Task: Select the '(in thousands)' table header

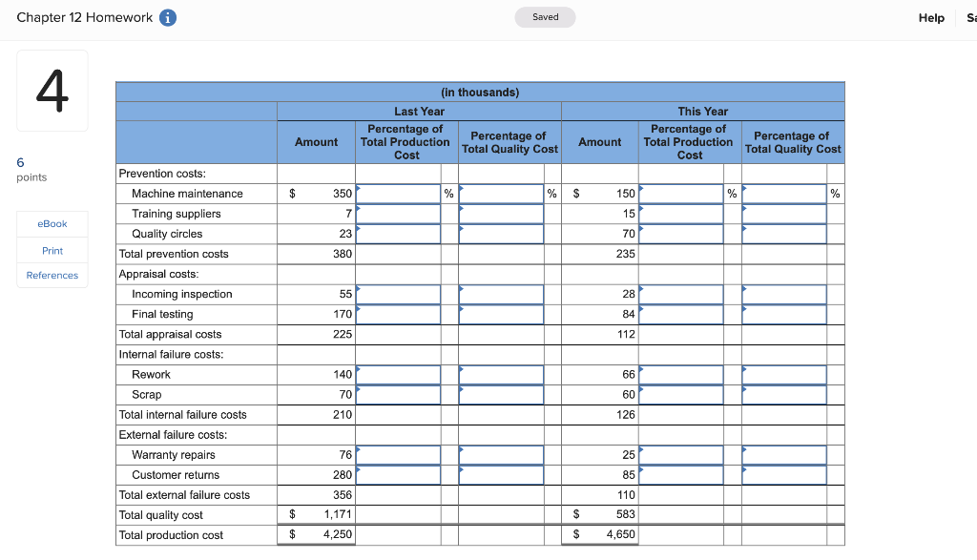Action: [480, 93]
